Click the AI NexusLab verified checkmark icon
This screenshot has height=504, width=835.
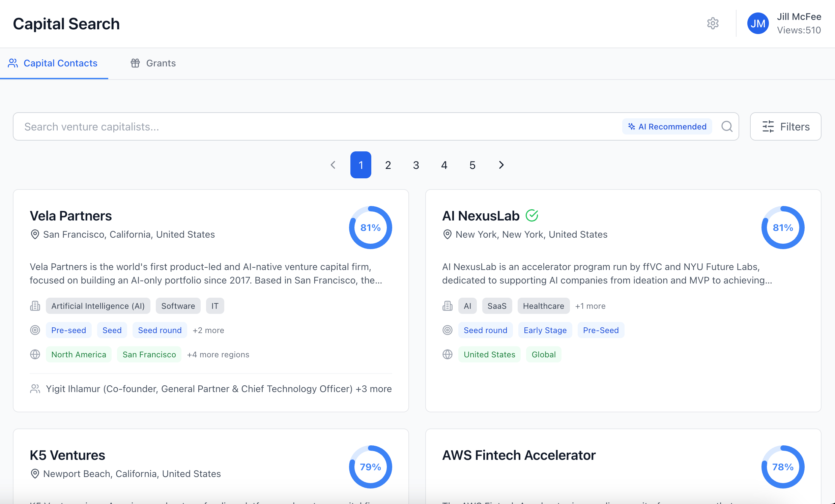pyautogui.click(x=532, y=215)
